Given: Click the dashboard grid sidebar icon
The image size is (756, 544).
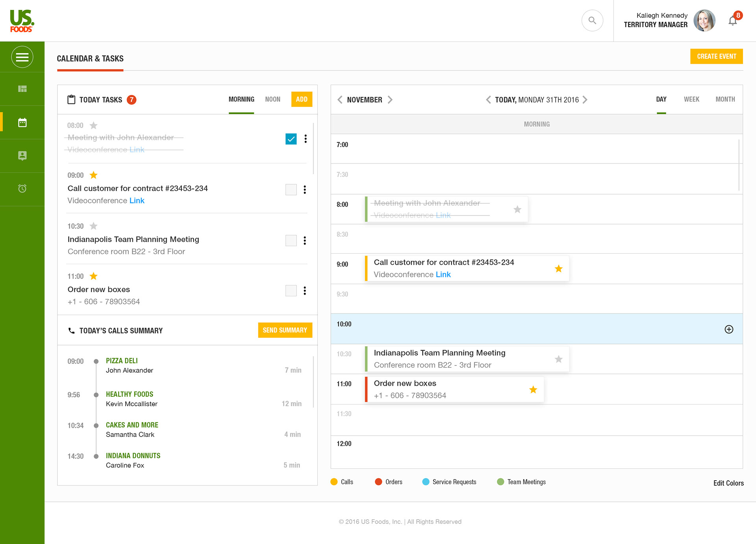Looking at the screenshot, I should point(22,89).
